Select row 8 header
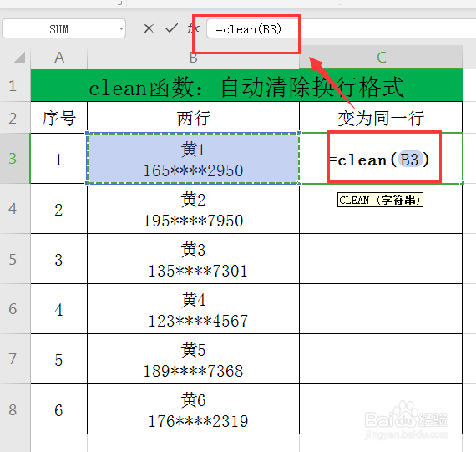Viewport: 476px width, 452px height. point(15,409)
